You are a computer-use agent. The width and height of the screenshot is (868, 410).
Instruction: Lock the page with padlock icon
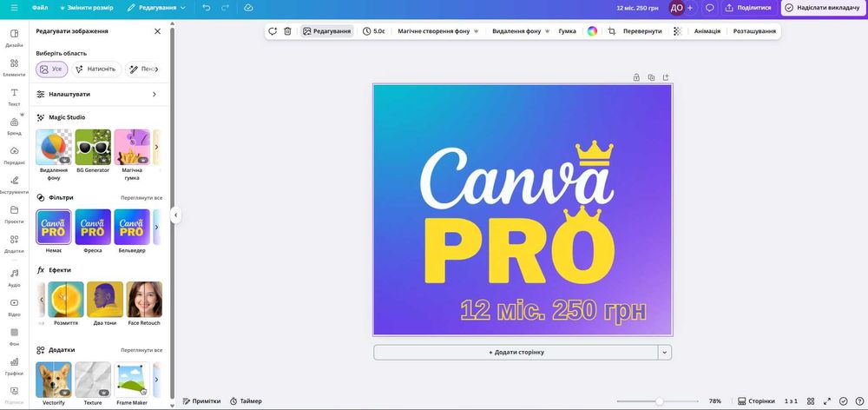coord(636,77)
